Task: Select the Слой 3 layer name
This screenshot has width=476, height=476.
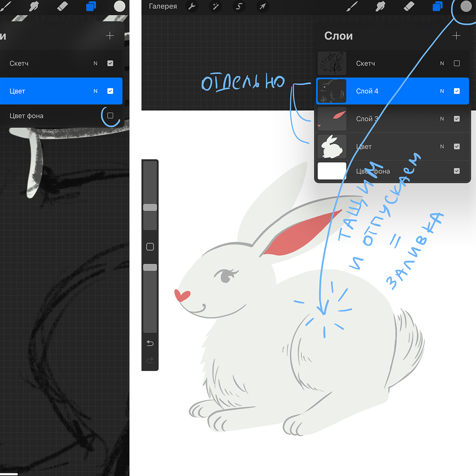Action: (367, 119)
